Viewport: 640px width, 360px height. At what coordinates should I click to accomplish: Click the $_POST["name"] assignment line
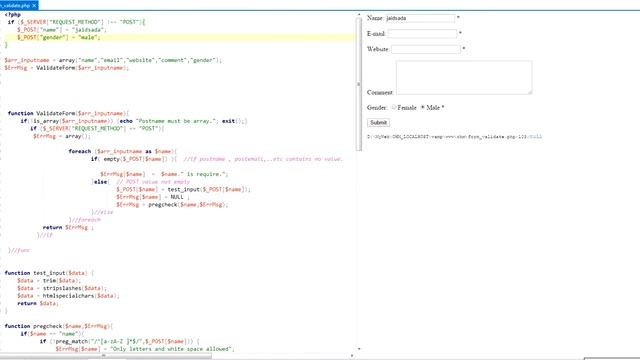(62, 29)
